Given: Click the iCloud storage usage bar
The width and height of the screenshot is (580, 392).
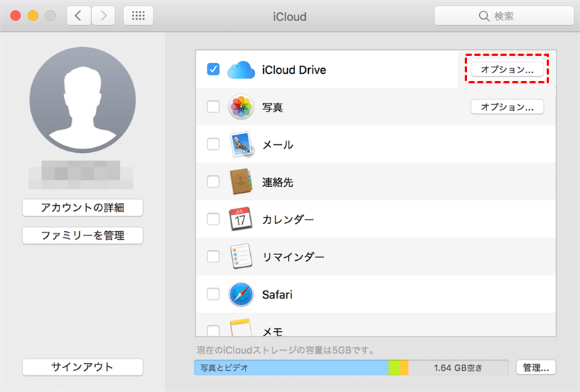Looking at the screenshot, I should point(351,367).
